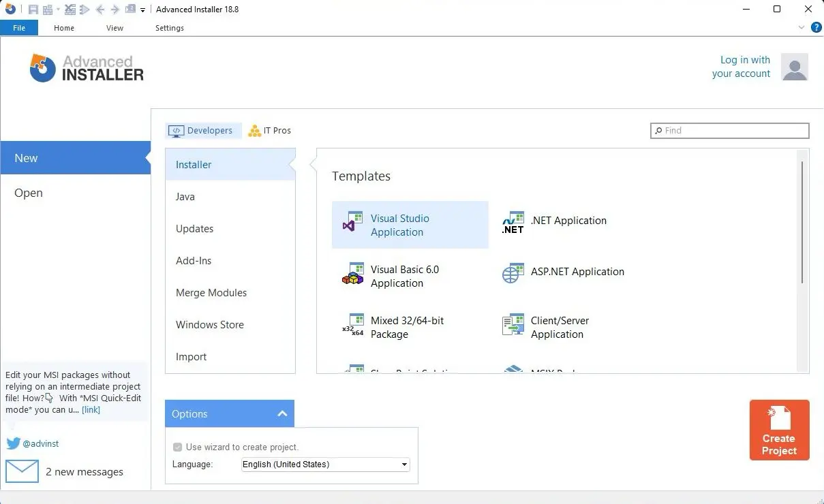This screenshot has height=504, width=824.
Task: Select Import project category
Action: coord(230,356)
